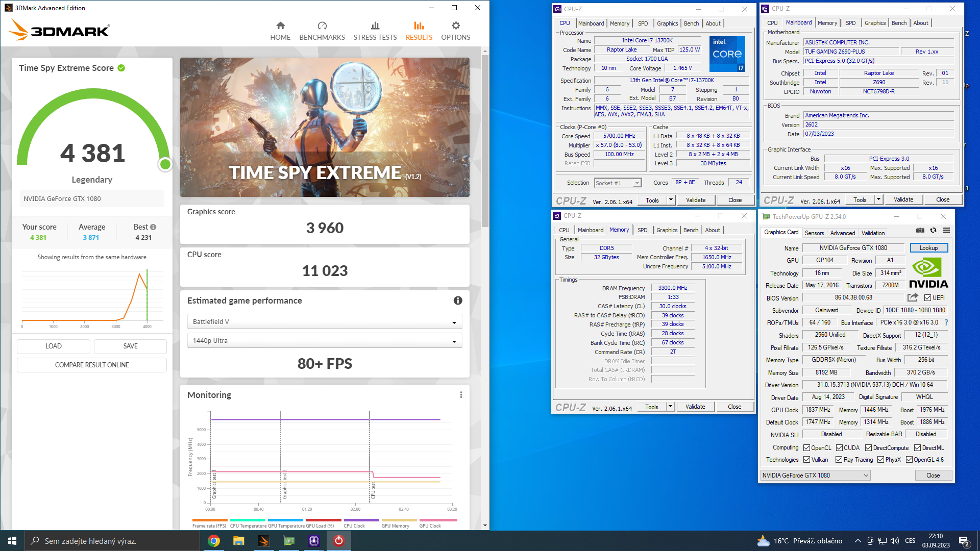Switch to Sensors tab in GPU-Z

coord(815,233)
